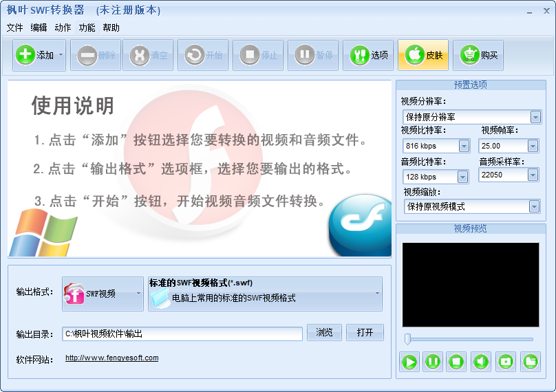
Task: Open the snapshot folder icon in preview
Action: [531, 362]
